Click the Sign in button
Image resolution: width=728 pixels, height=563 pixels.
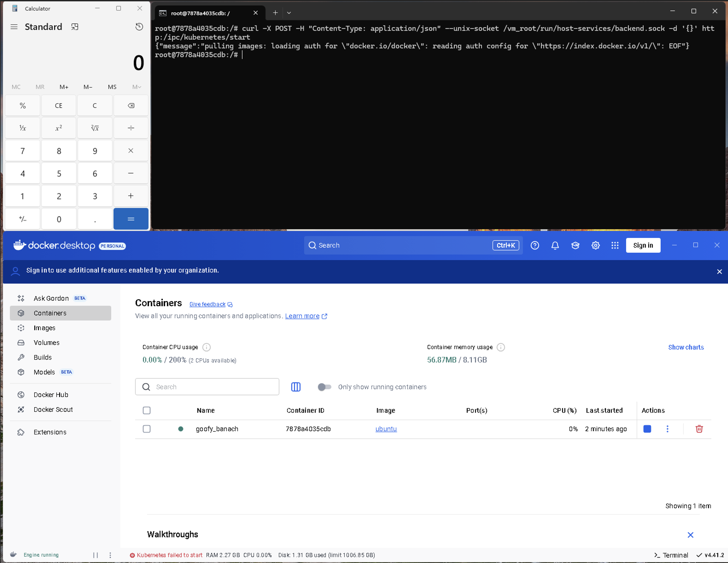(x=643, y=245)
